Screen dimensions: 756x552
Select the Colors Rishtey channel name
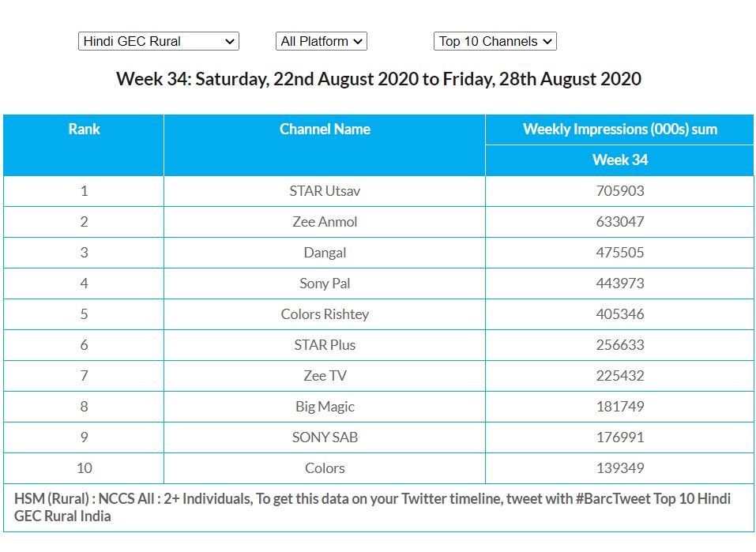[325, 314]
